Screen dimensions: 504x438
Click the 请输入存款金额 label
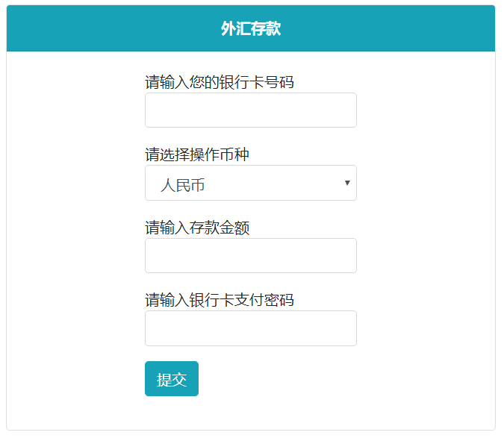tap(196, 228)
